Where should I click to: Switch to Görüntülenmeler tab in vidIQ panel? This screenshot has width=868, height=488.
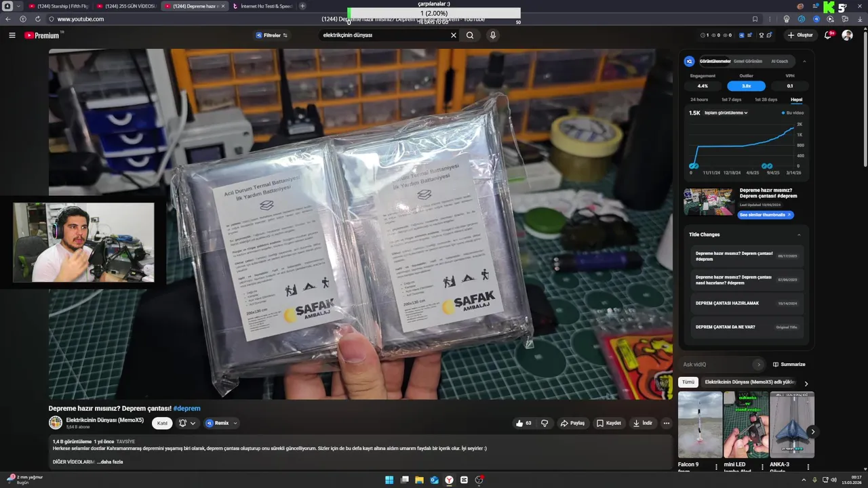(x=715, y=61)
